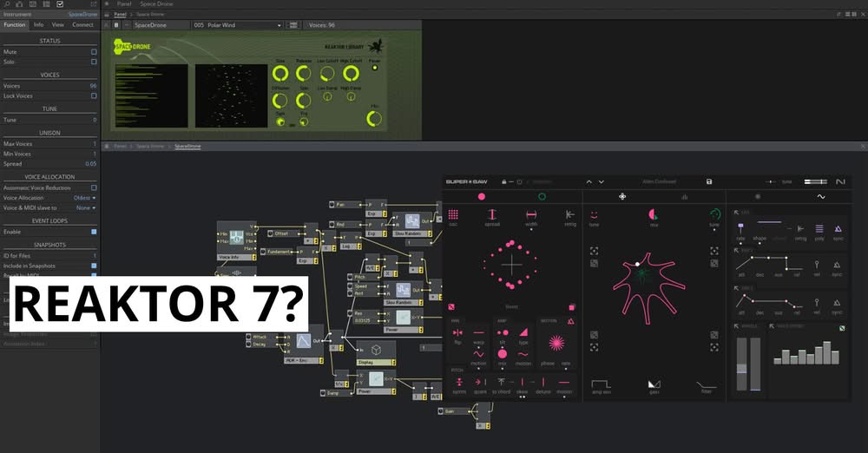This screenshot has width=868, height=453.
Task: Click the pink half-circle mix icon
Action: point(654,214)
